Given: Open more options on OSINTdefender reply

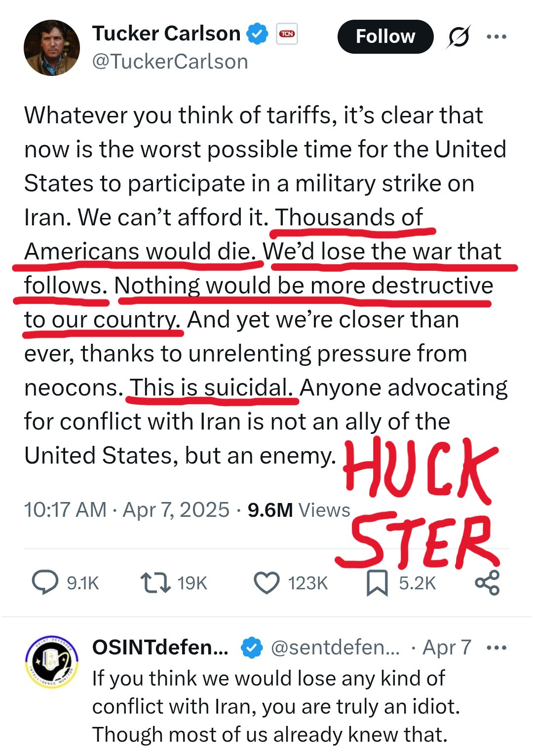Looking at the screenshot, I should click(496, 648).
